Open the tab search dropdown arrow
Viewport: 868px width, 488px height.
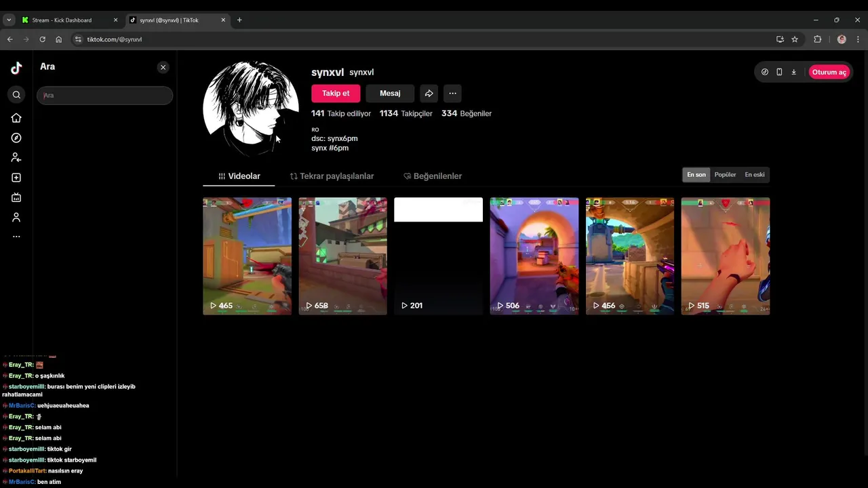click(x=9, y=20)
